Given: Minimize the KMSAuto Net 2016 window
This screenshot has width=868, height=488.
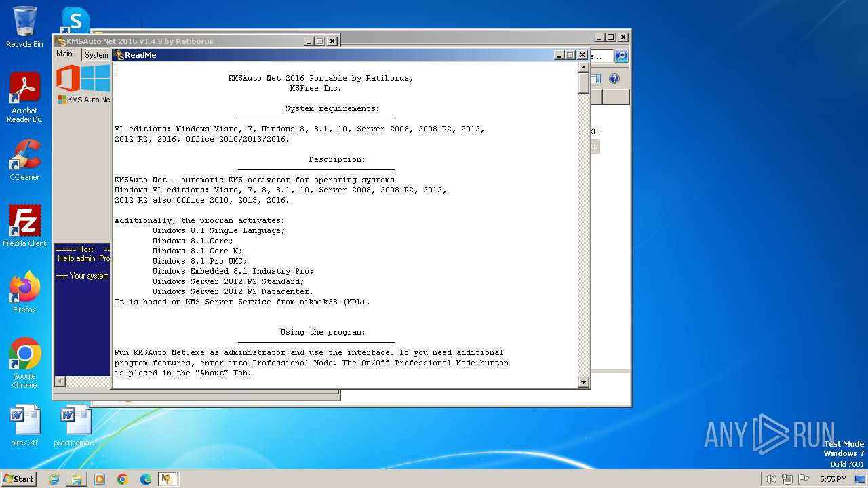Looking at the screenshot, I should click(x=309, y=41).
